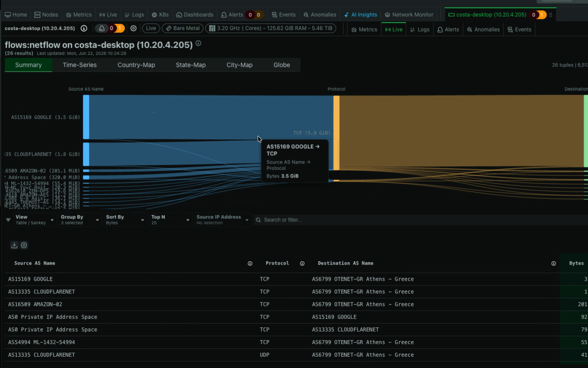Click info icon in Destination AS Name column
This screenshot has width=588, height=368.
tap(553, 264)
